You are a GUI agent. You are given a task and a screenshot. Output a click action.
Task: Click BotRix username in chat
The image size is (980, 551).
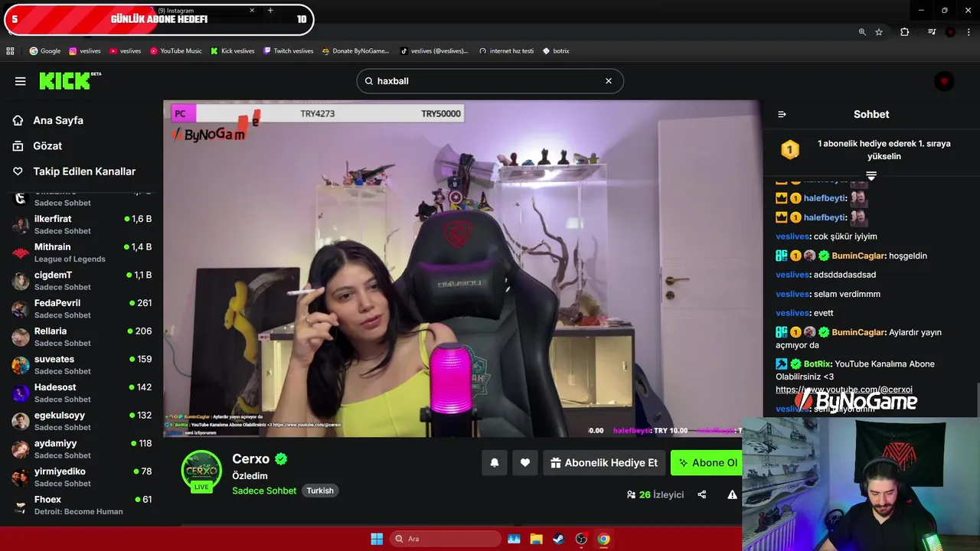pyautogui.click(x=817, y=364)
